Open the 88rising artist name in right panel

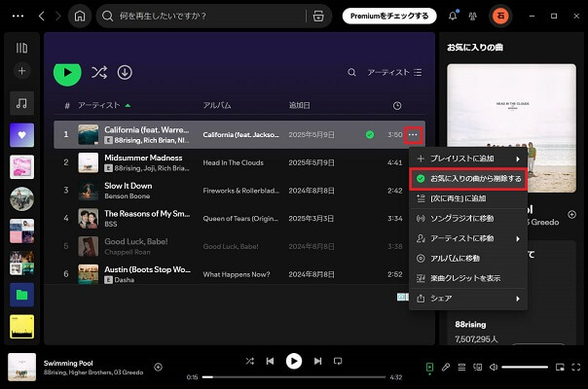pos(470,325)
